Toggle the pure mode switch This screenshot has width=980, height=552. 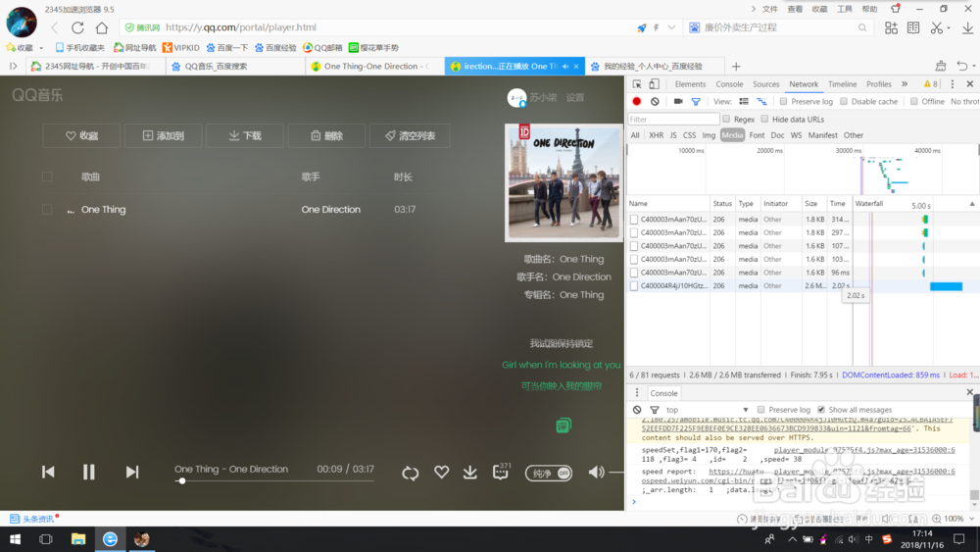tap(548, 474)
